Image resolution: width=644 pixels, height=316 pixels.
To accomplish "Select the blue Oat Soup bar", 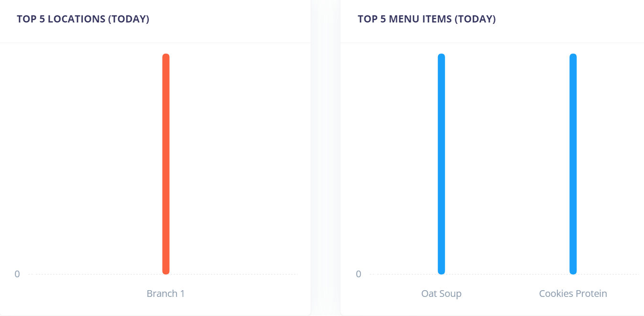I will (441, 164).
